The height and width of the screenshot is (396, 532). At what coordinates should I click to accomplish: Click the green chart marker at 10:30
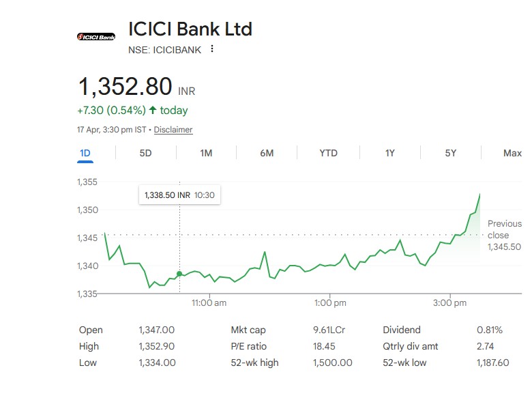pyautogui.click(x=179, y=274)
